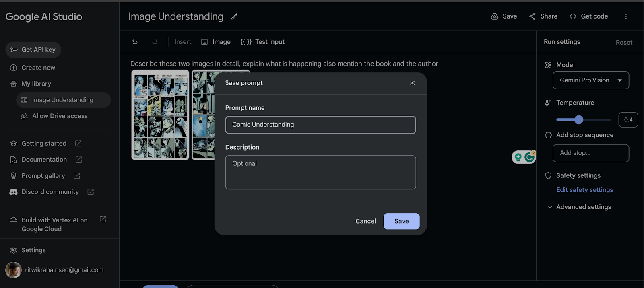Cancel the Save prompt dialog
The image size is (644, 288).
tap(365, 221)
